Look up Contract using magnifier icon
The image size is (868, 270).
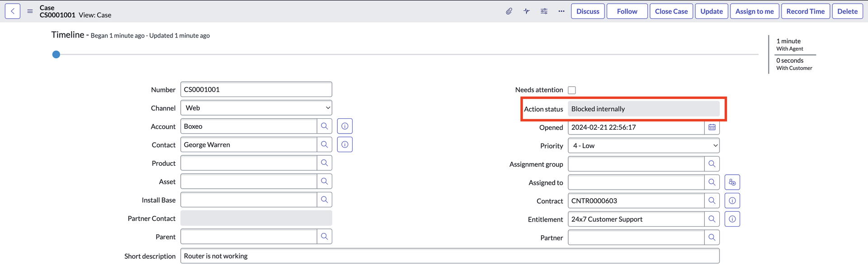tap(712, 201)
